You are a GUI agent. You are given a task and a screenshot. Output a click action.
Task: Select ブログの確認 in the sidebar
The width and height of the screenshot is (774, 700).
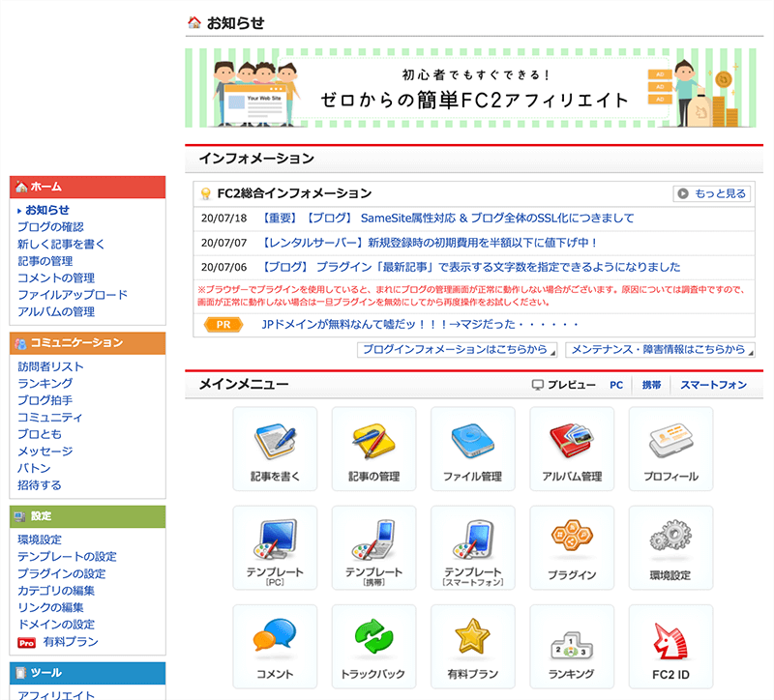coord(50,227)
